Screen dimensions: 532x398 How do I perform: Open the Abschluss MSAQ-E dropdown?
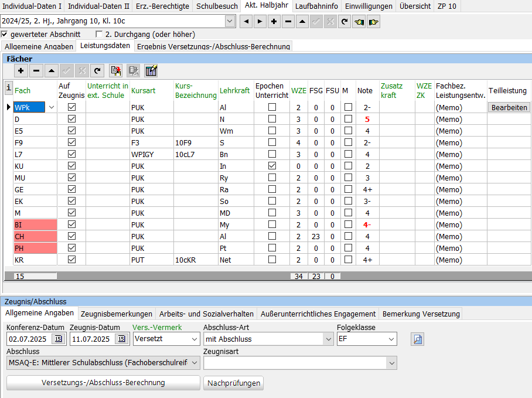(x=195, y=363)
